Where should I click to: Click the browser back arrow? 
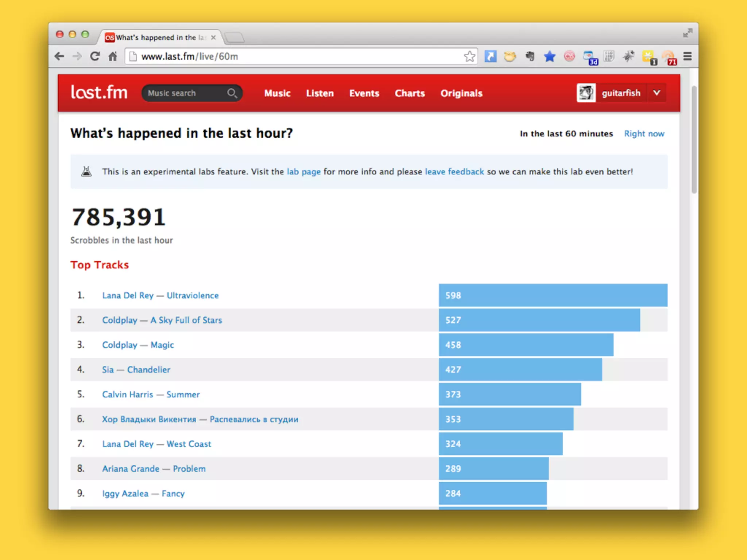pos(59,57)
